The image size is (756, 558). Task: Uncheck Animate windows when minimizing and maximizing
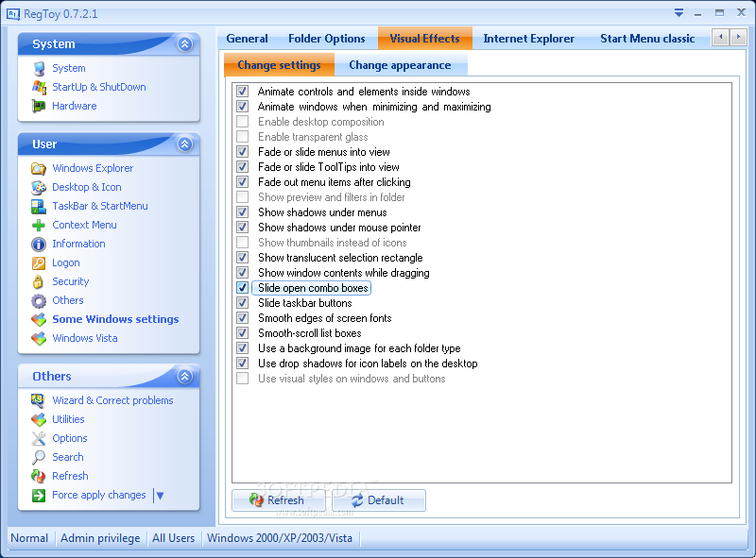243,107
